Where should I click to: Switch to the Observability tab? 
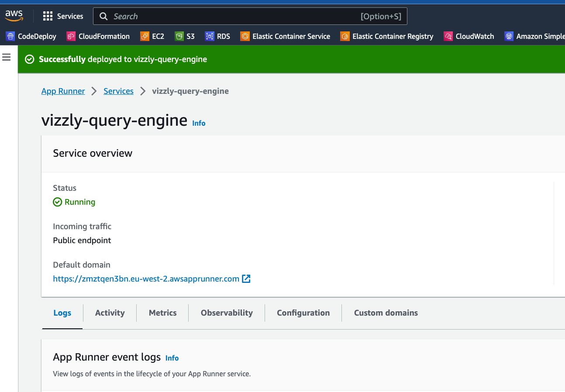(227, 313)
